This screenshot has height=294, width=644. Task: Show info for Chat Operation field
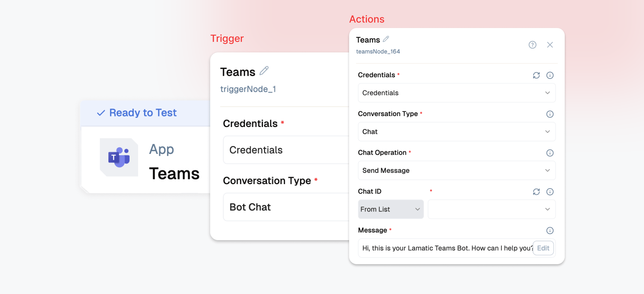[x=550, y=153]
